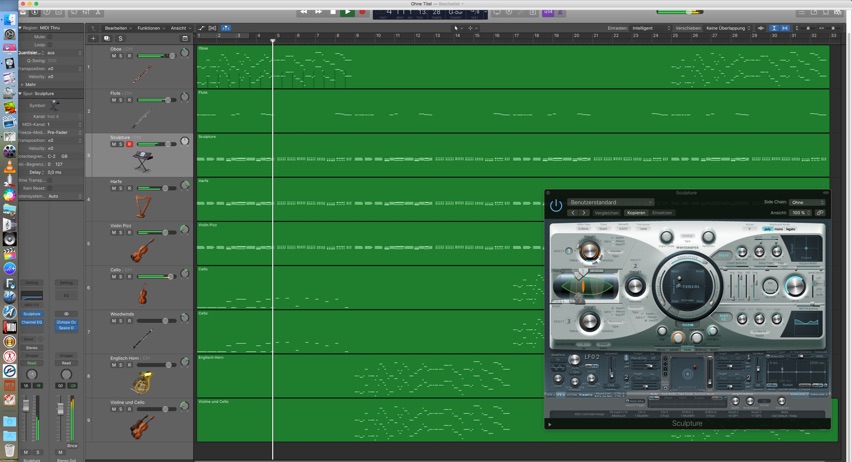Open the Ansicht 100% dropdown in Sculpture

(801, 213)
